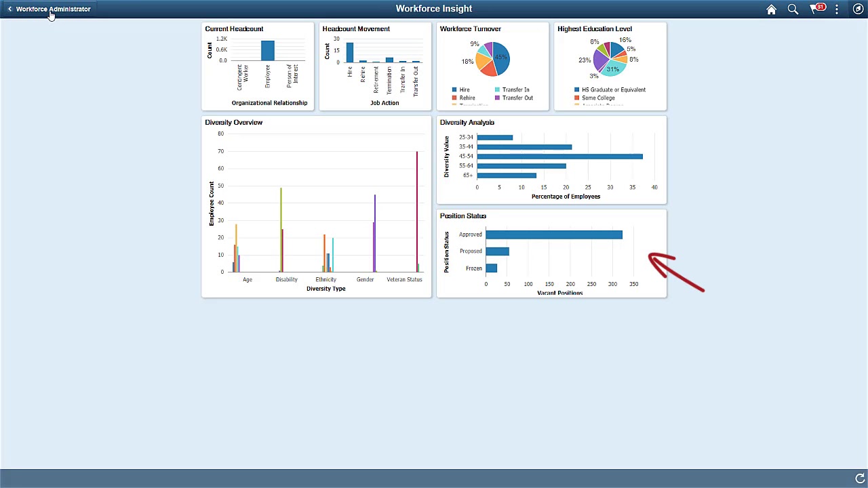Toggle the Some College legend swatch

coord(576,98)
